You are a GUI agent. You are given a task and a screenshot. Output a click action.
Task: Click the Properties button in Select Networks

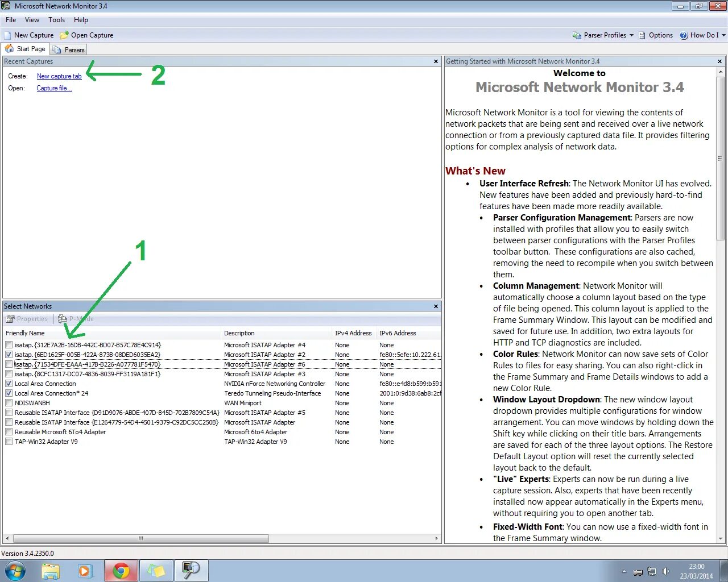[x=27, y=319]
